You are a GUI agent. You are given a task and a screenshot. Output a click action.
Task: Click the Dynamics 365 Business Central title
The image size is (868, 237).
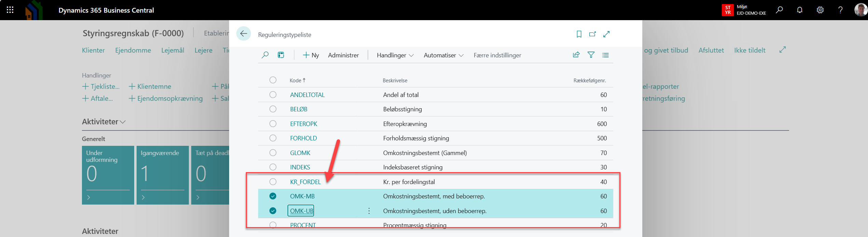(106, 10)
